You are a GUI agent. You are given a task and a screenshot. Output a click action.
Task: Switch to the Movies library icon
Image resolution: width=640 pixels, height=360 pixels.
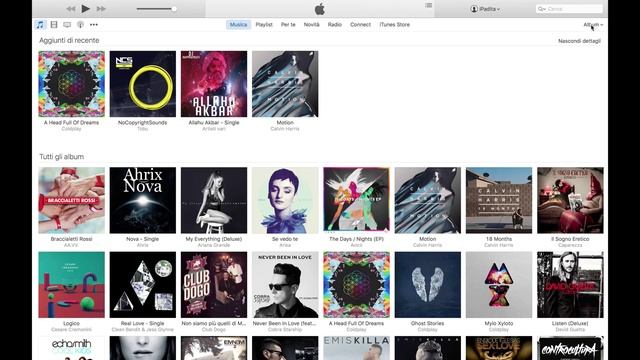54,24
